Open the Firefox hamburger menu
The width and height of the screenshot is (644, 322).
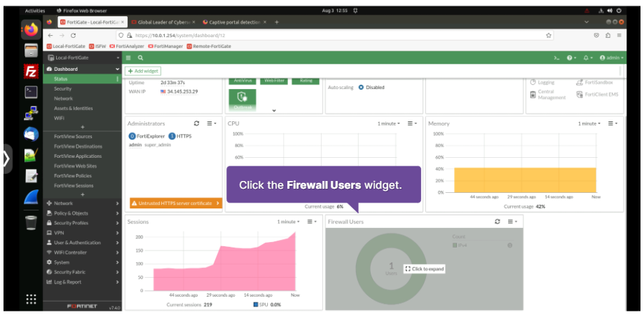619,36
